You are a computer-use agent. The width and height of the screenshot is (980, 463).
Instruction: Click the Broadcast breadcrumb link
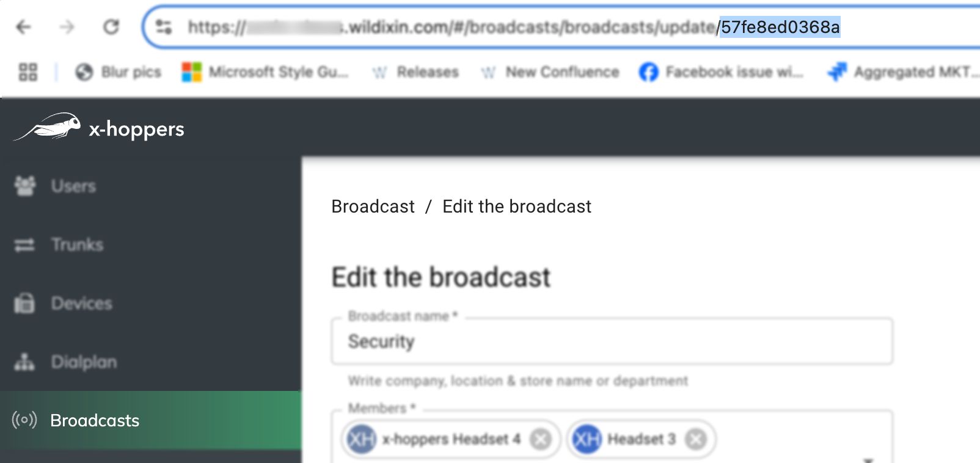point(373,206)
